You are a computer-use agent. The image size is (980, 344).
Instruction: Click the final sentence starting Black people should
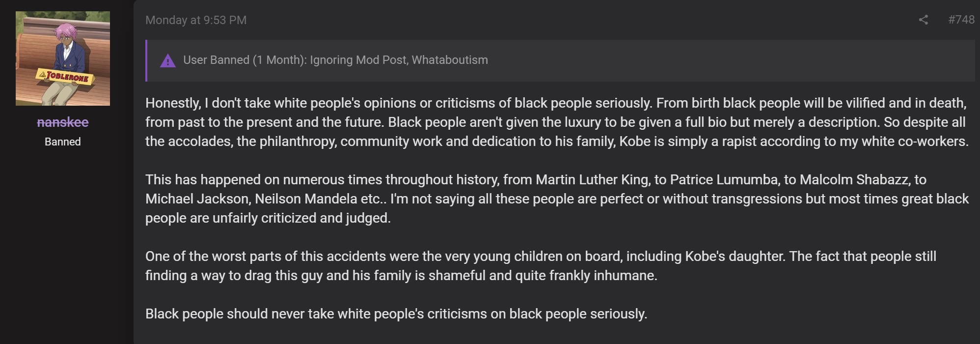click(x=396, y=314)
